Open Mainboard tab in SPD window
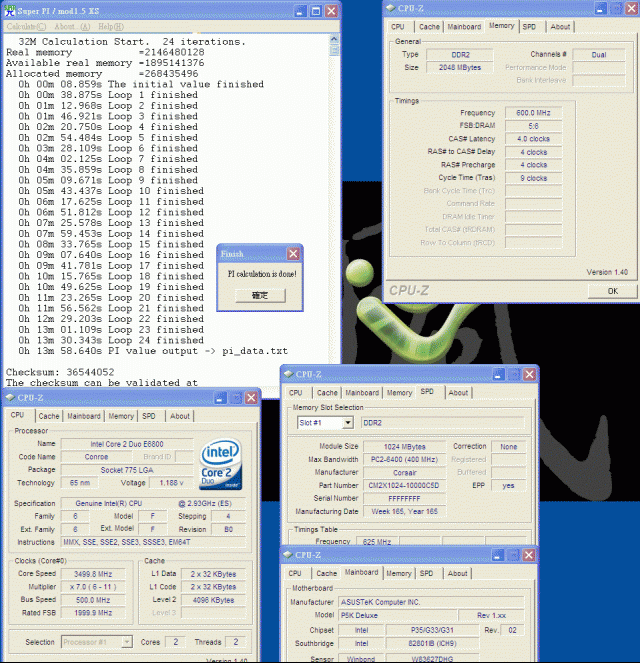This screenshot has height=663, width=640. click(362, 393)
